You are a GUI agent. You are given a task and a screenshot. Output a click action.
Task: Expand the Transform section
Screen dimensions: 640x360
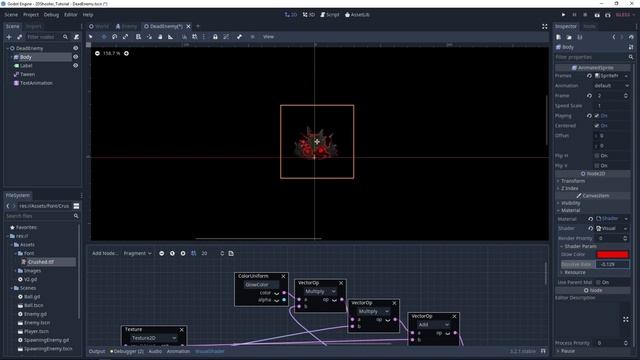573,181
